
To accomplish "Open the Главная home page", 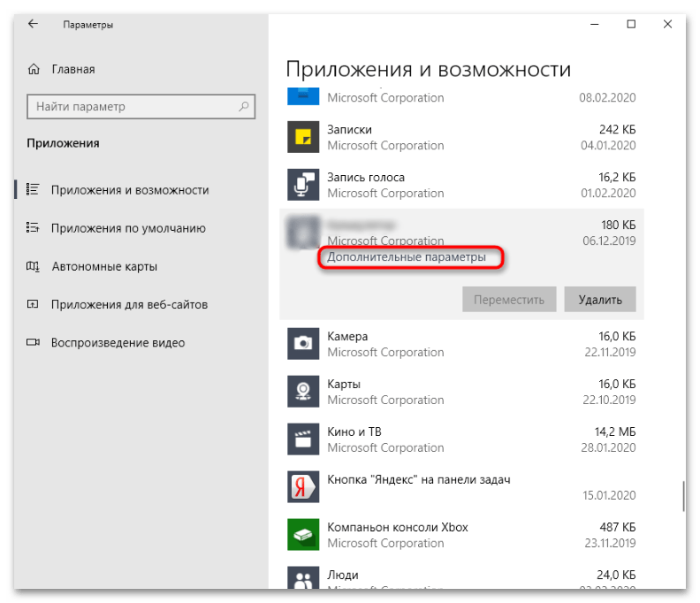I will point(73,69).
